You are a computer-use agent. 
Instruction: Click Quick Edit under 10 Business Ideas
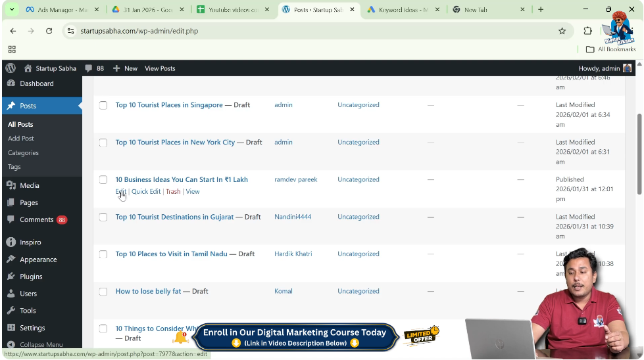(146, 191)
